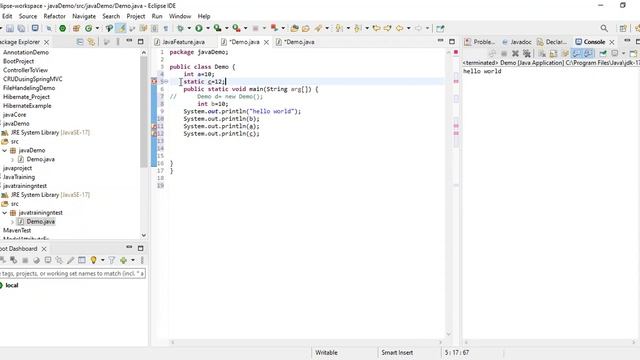Screen dimensions: 640x360
Task: Switch to JavaFeature.java editor tab
Action: pos(180,42)
